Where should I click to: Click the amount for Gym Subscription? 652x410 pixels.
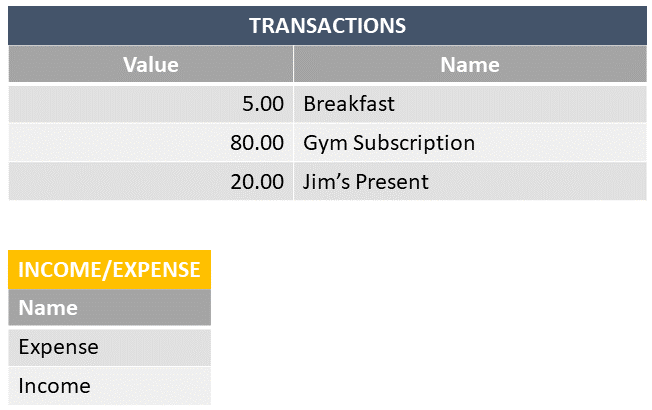[x=257, y=143]
